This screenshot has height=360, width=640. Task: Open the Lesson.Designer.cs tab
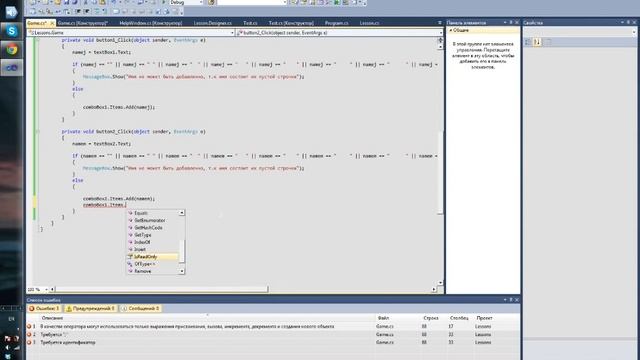coord(212,23)
